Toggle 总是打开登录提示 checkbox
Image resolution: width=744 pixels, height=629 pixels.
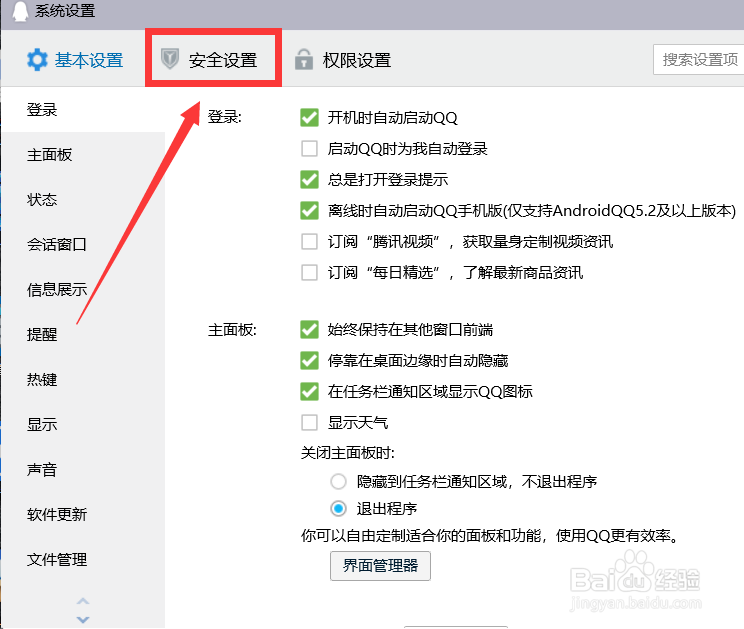[309, 180]
